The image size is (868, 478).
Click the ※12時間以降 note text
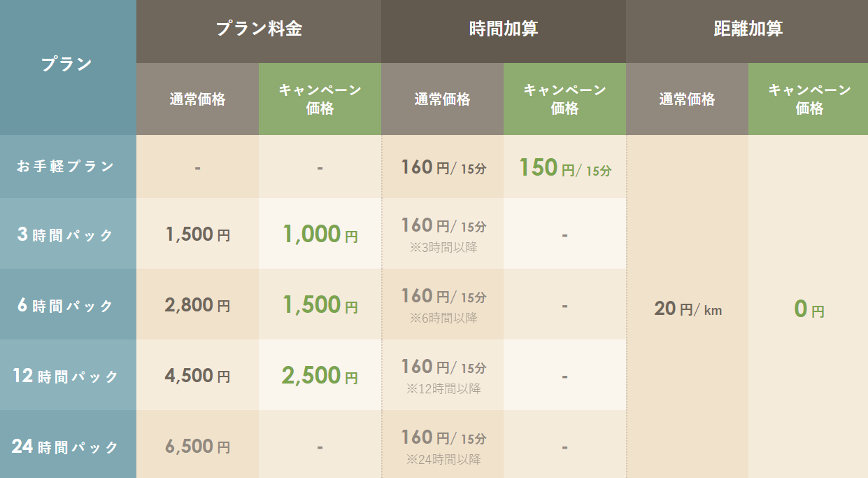(x=443, y=388)
